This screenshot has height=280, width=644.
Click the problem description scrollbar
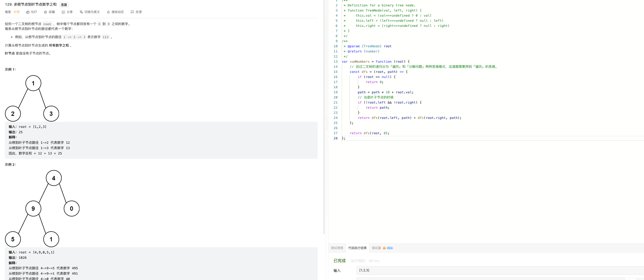(x=324, y=118)
